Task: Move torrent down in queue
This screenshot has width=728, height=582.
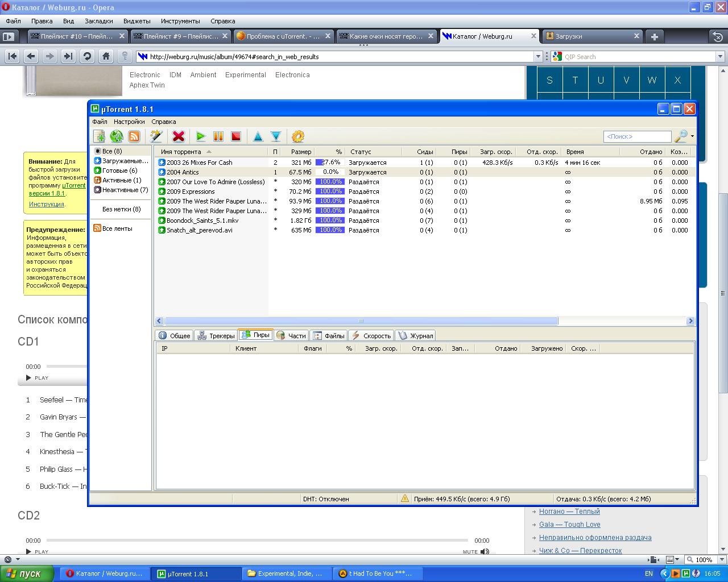Action: coord(276,136)
